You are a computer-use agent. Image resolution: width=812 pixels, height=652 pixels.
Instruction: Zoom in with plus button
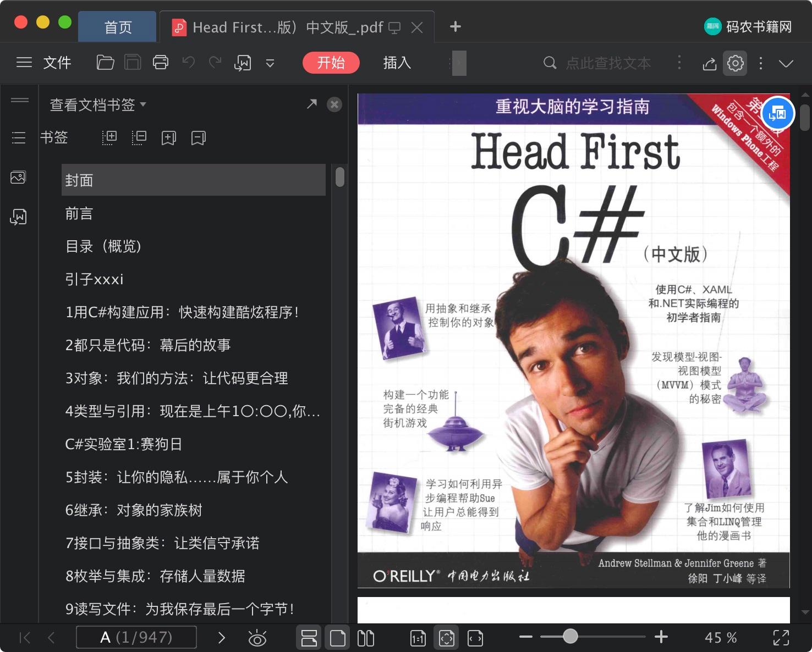coord(661,637)
